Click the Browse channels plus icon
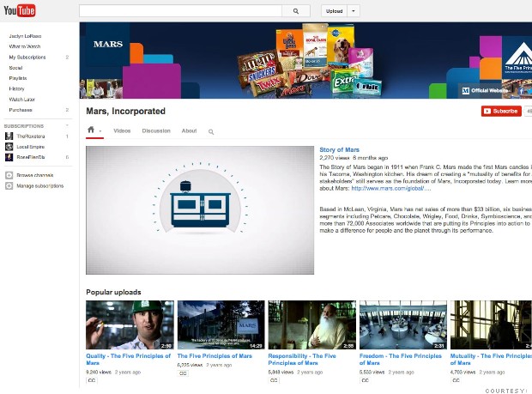Screen dimensions: 532x394 [9, 174]
